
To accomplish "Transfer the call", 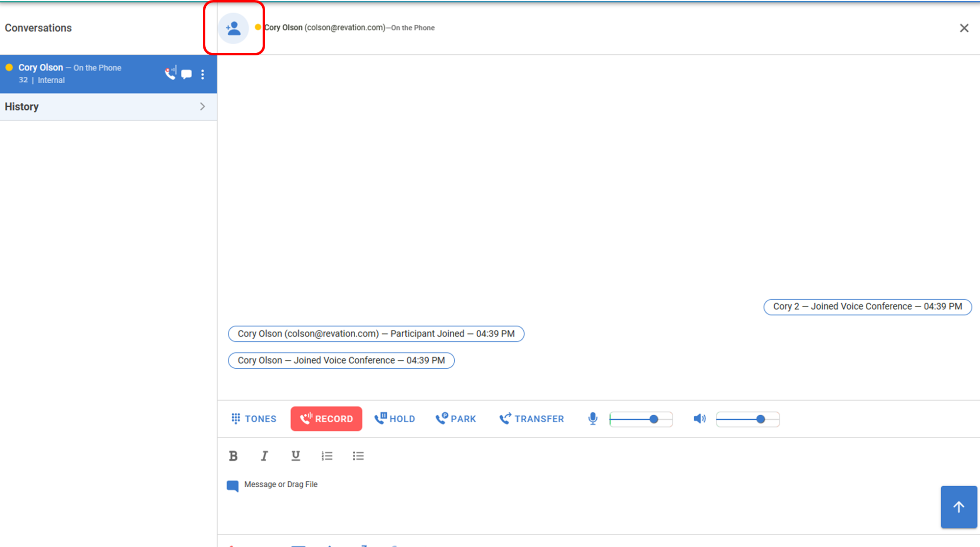I will (x=532, y=419).
